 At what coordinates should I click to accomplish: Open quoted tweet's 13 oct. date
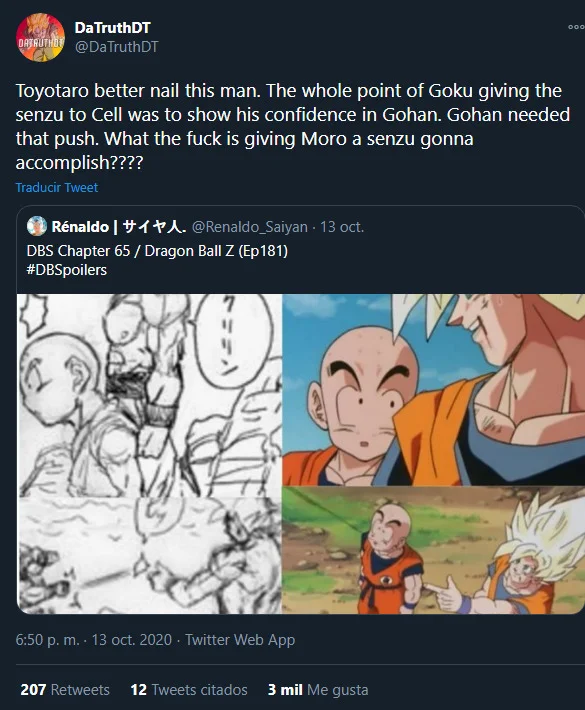click(342, 226)
